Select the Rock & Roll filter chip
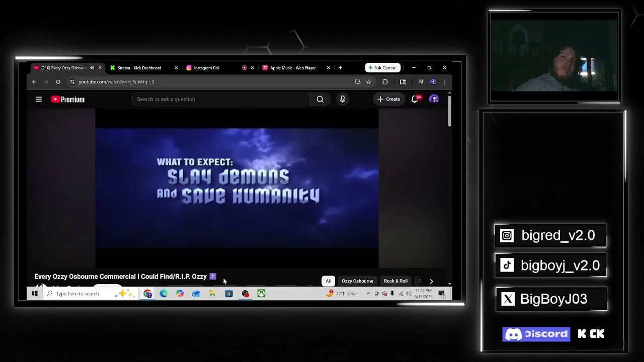Image resolution: width=644 pixels, height=362 pixels. (395, 281)
